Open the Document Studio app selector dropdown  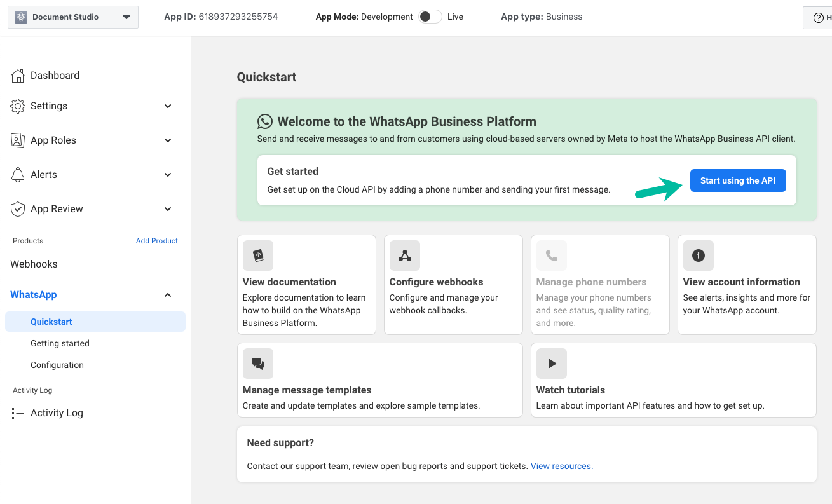click(73, 17)
